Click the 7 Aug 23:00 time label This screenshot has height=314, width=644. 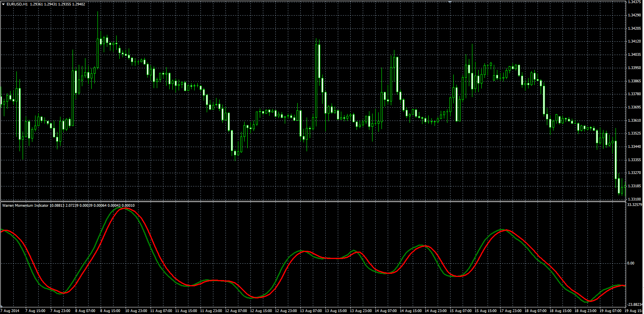(60, 311)
